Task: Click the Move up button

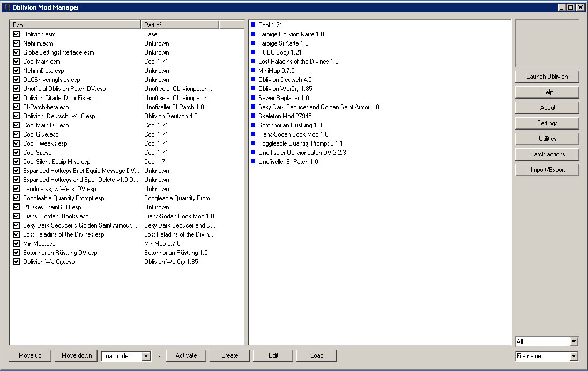Action: click(x=30, y=355)
